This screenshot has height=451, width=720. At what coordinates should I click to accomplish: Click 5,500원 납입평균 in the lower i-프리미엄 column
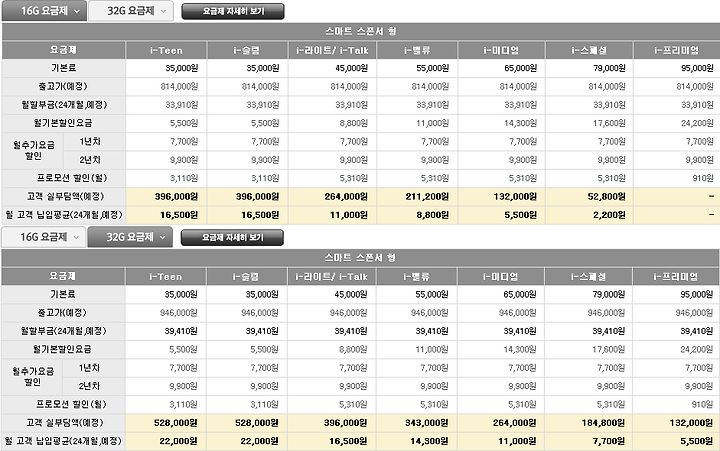pos(697,441)
